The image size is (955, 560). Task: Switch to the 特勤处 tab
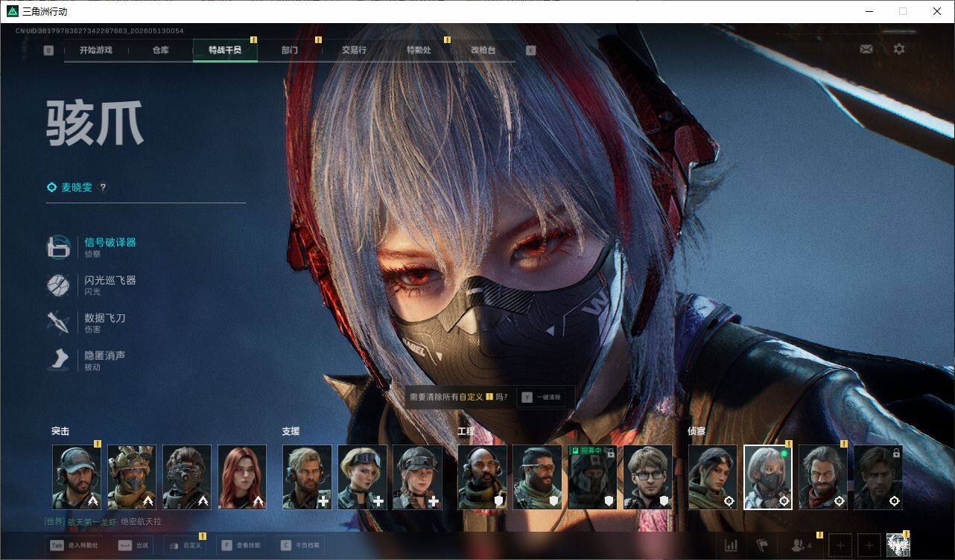tap(419, 50)
